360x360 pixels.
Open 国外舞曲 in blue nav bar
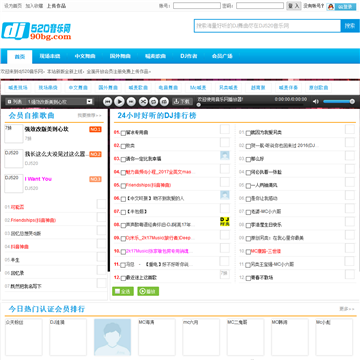coord(120,56)
